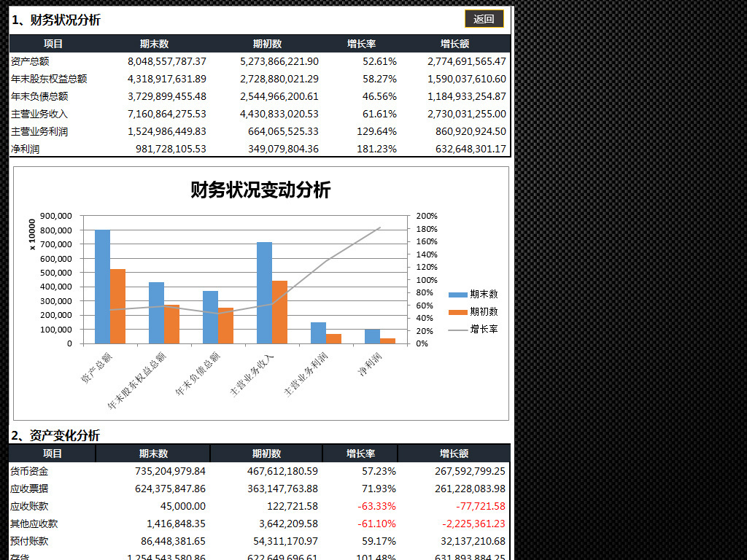Click the 应收账款 row label
Image resolution: width=747 pixels, height=560 pixels.
pyautogui.click(x=29, y=506)
